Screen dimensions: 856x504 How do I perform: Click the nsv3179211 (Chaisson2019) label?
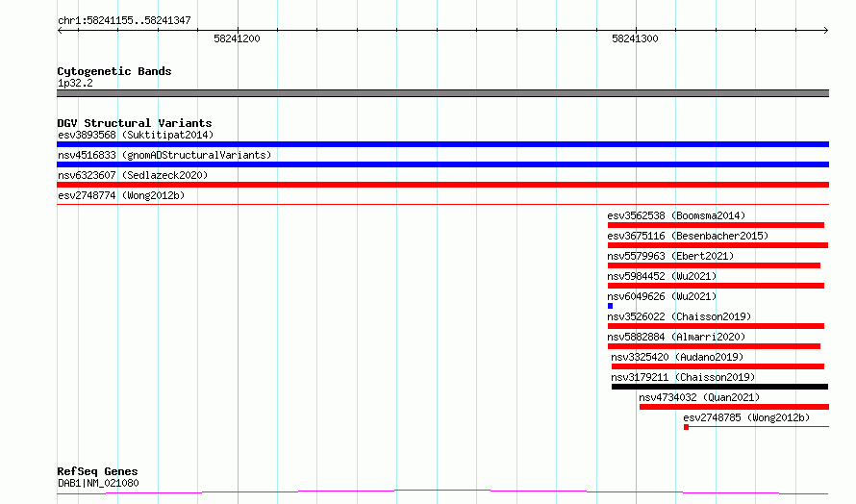click(x=683, y=377)
